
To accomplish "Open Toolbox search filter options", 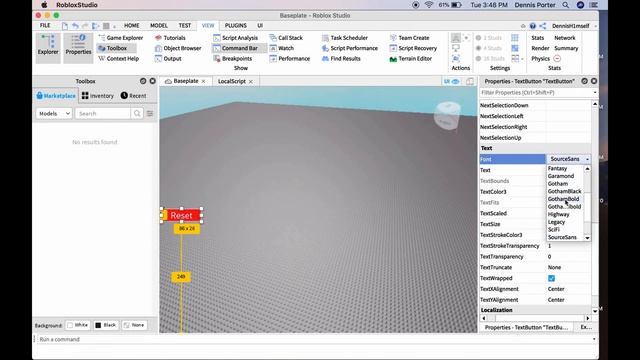I will [x=150, y=113].
